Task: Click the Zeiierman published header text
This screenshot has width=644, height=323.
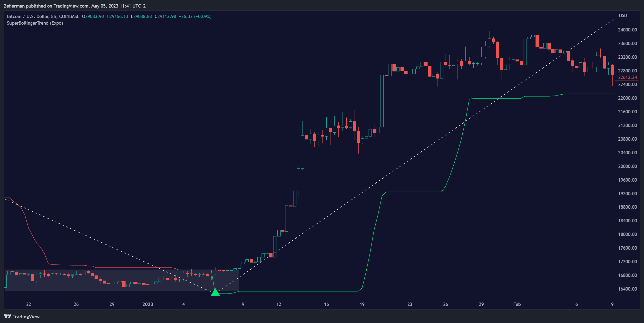Action: [75, 6]
